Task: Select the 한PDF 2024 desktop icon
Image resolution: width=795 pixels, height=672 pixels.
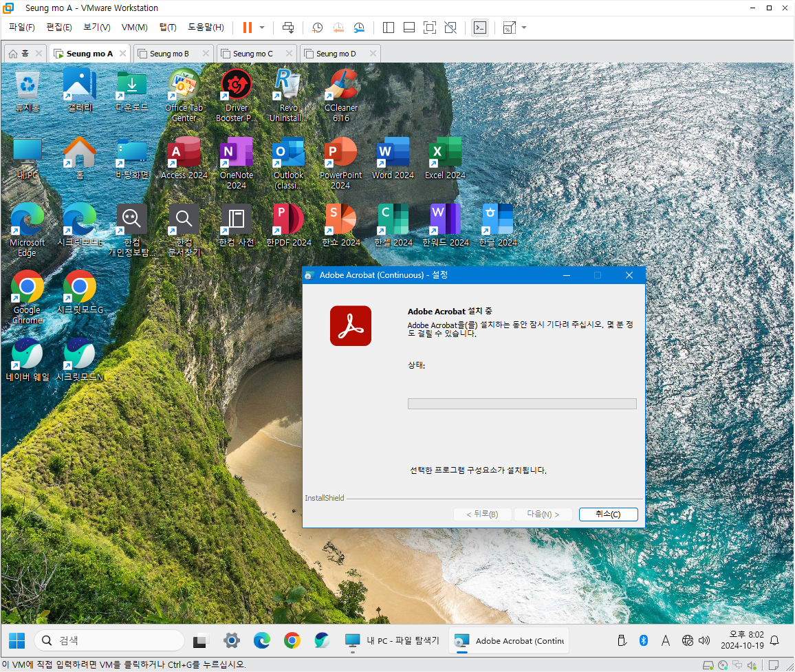Action: tap(288, 226)
